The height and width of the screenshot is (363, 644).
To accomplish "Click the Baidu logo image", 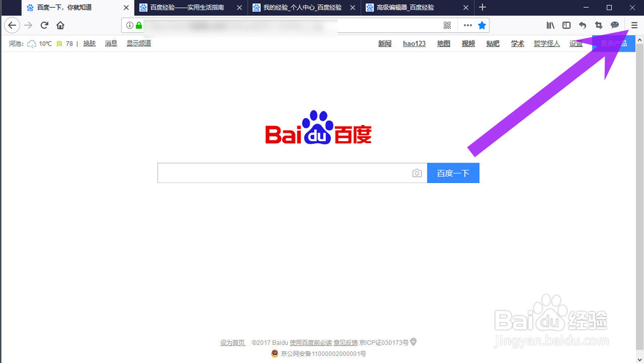I will [x=318, y=128].
